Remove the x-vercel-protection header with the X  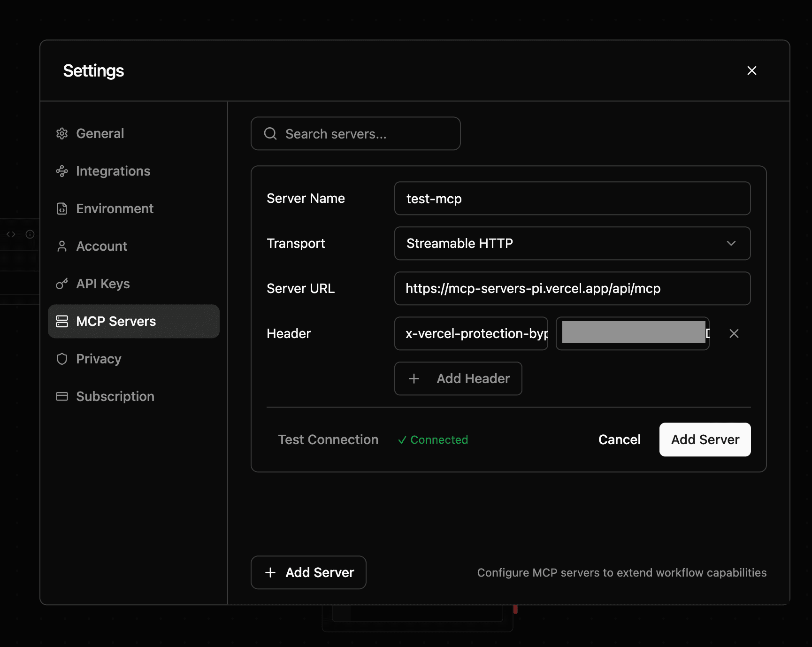pos(734,333)
